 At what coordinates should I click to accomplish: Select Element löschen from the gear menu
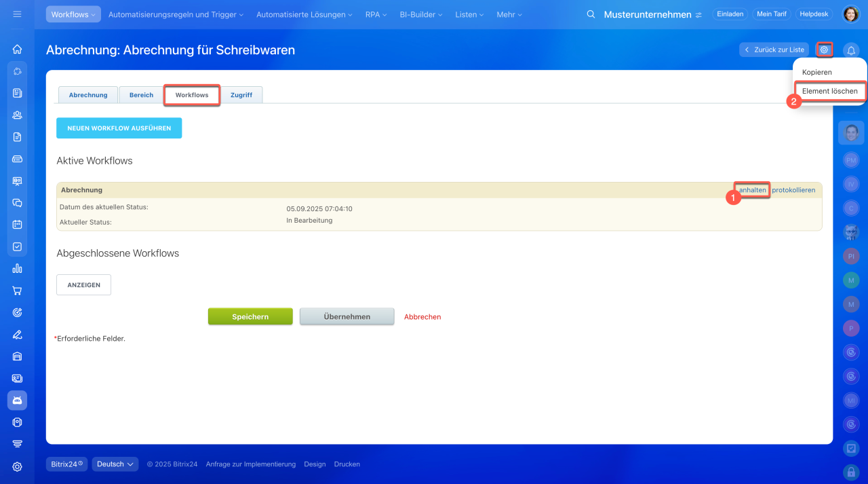[829, 91]
